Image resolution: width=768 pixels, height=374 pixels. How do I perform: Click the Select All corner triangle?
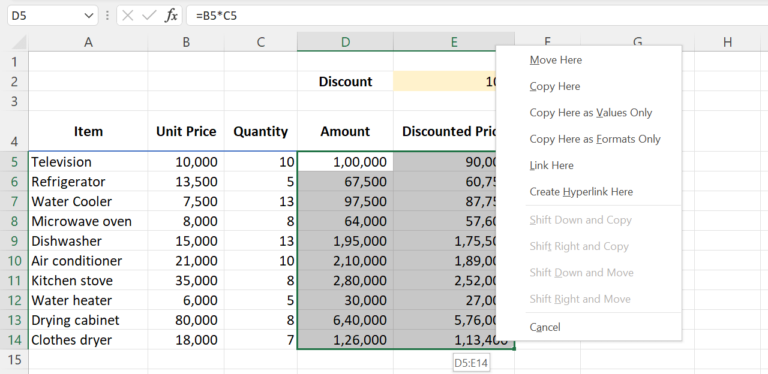tap(20, 42)
